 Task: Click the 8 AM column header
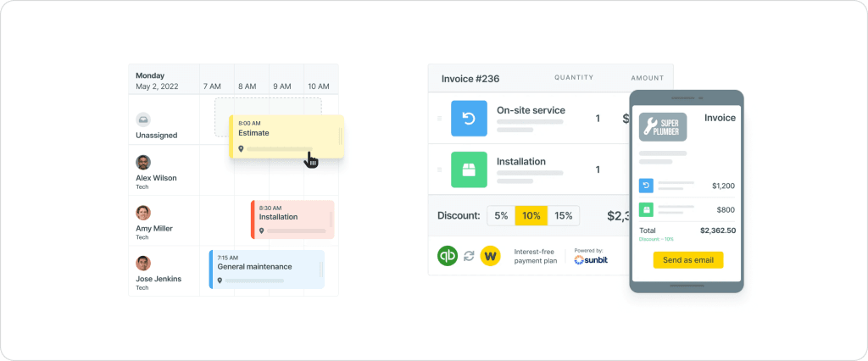[x=247, y=86]
